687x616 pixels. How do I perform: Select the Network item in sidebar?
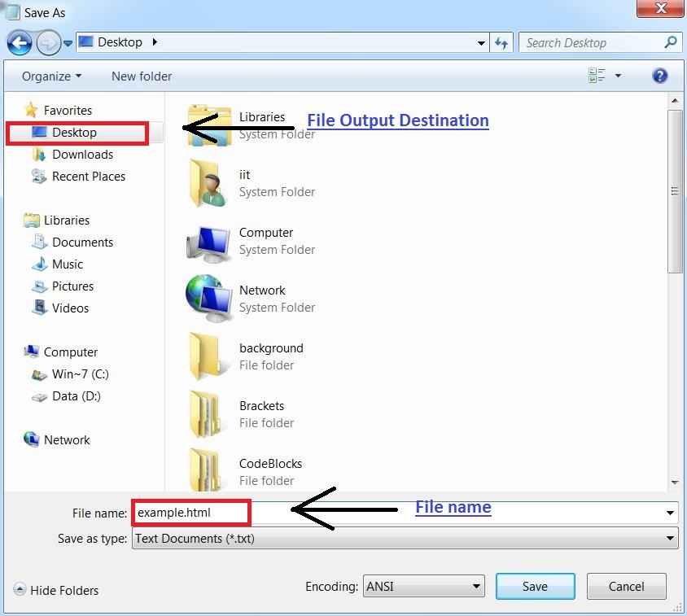tap(66, 439)
